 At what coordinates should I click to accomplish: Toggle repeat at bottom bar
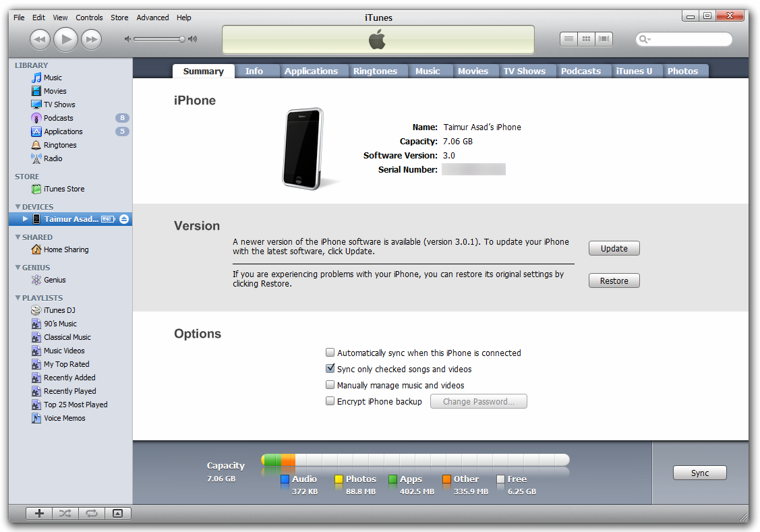tap(91, 513)
